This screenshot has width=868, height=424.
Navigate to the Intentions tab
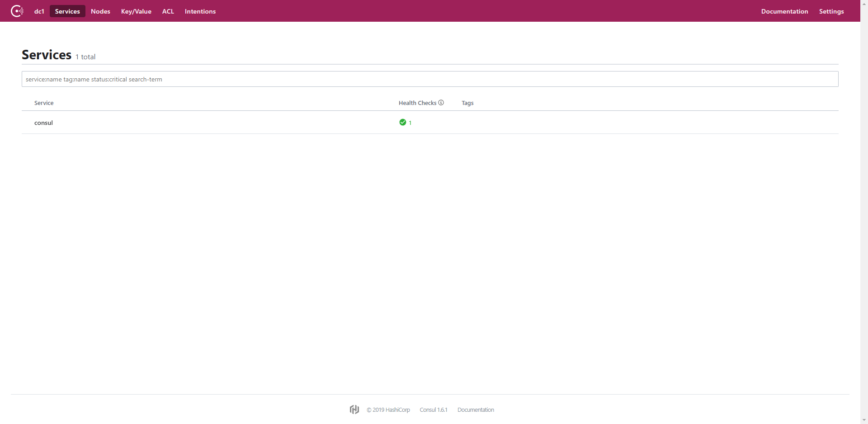coord(200,11)
